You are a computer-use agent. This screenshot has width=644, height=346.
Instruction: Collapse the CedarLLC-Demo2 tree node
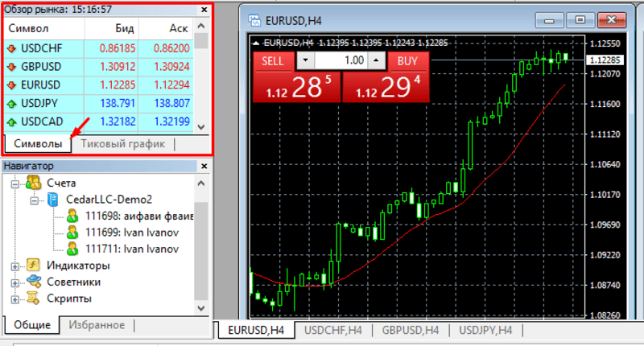tap(35, 200)
